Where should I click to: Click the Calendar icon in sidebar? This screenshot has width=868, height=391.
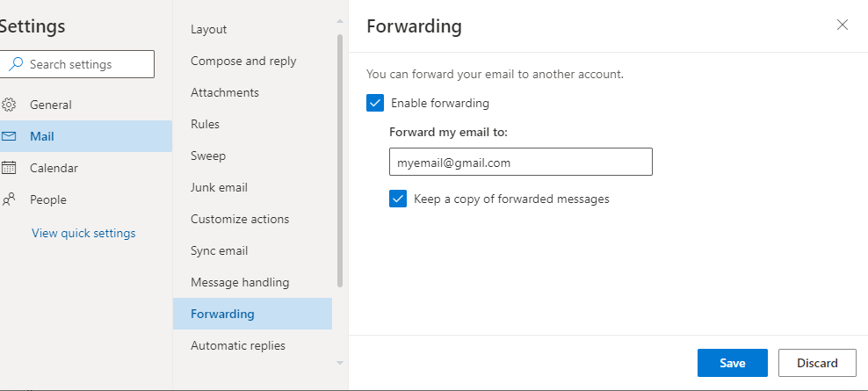[x=9, y=168]
